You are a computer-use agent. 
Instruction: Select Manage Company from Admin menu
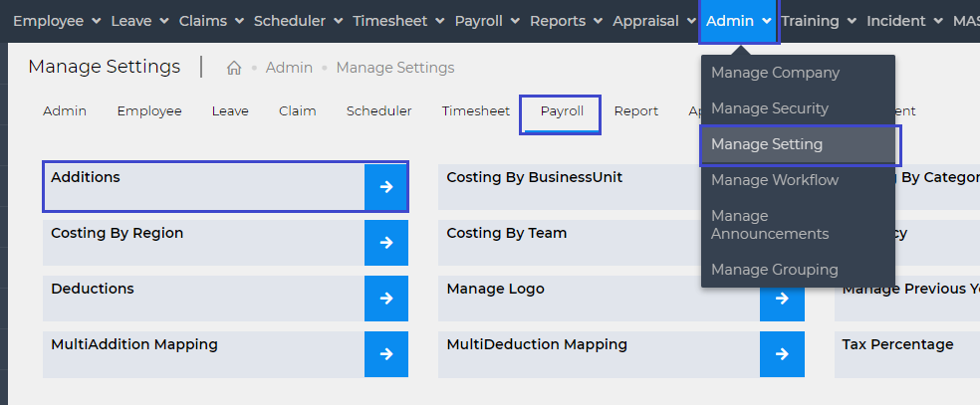click(x=798, y=73)
